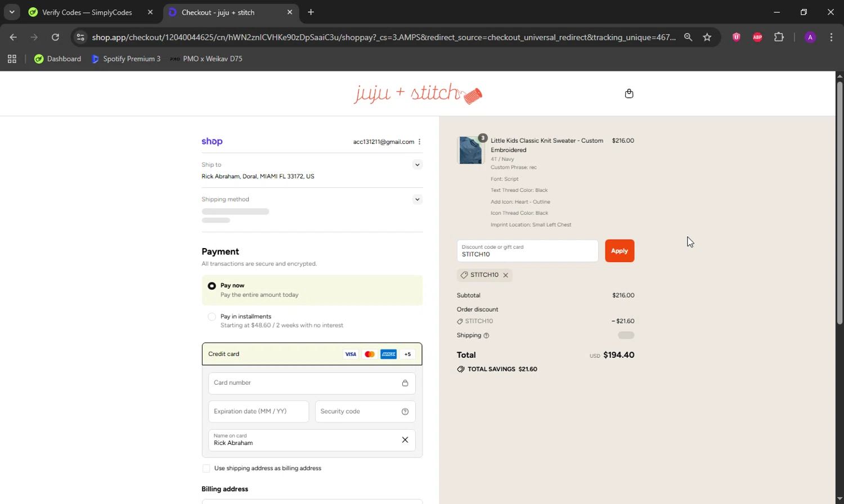Close the Verify Codes tab
Screen dimensions: 844x504
(x=150, y=12)
